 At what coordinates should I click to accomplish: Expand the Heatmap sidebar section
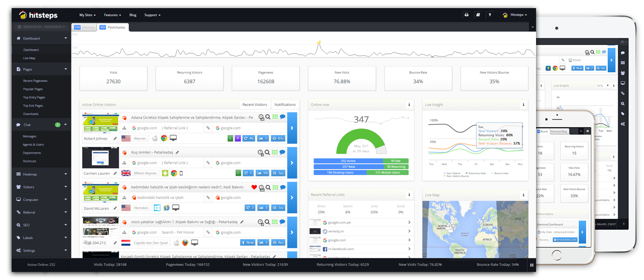(x=42, y=174)
